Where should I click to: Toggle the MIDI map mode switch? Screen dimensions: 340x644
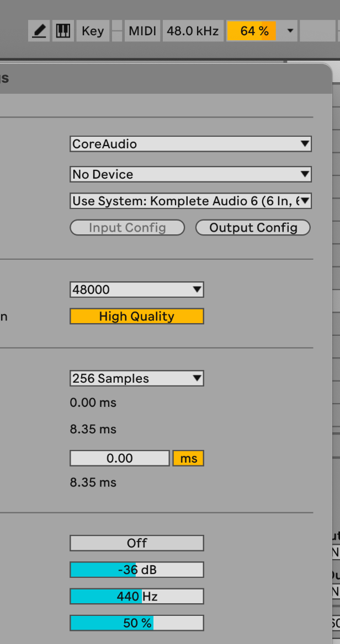coord(142,31)
